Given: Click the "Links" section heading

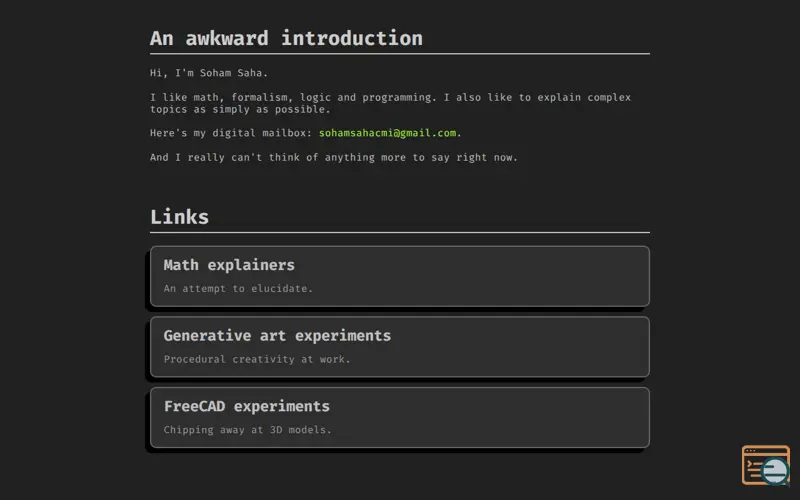Looking at the screenshot, I should 179,217.
